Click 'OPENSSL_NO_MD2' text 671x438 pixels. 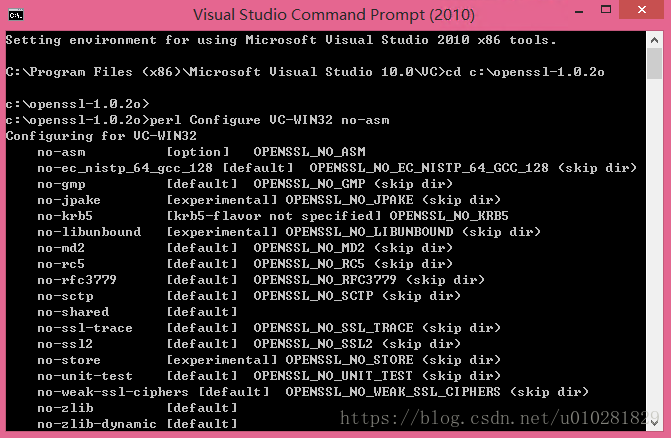tap(309, 248)
